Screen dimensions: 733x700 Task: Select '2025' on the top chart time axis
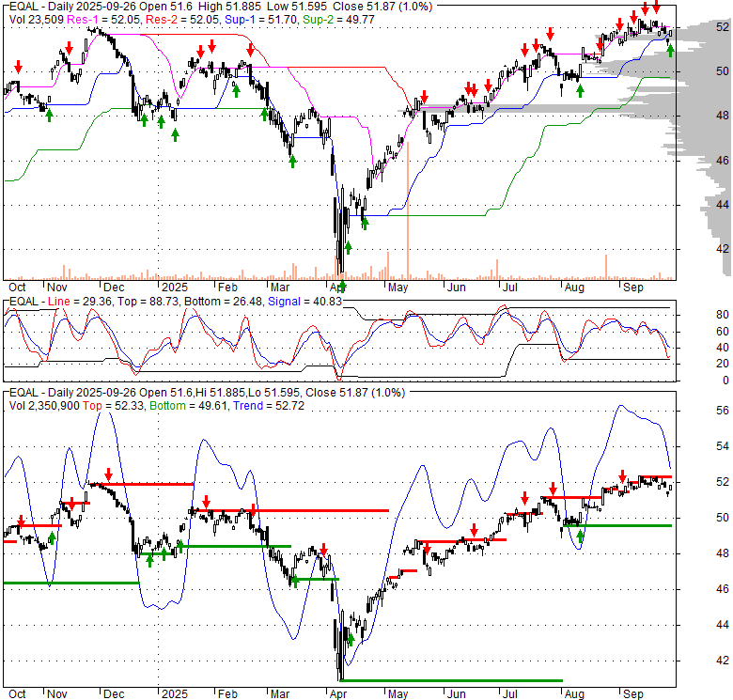tap(175, 288)
